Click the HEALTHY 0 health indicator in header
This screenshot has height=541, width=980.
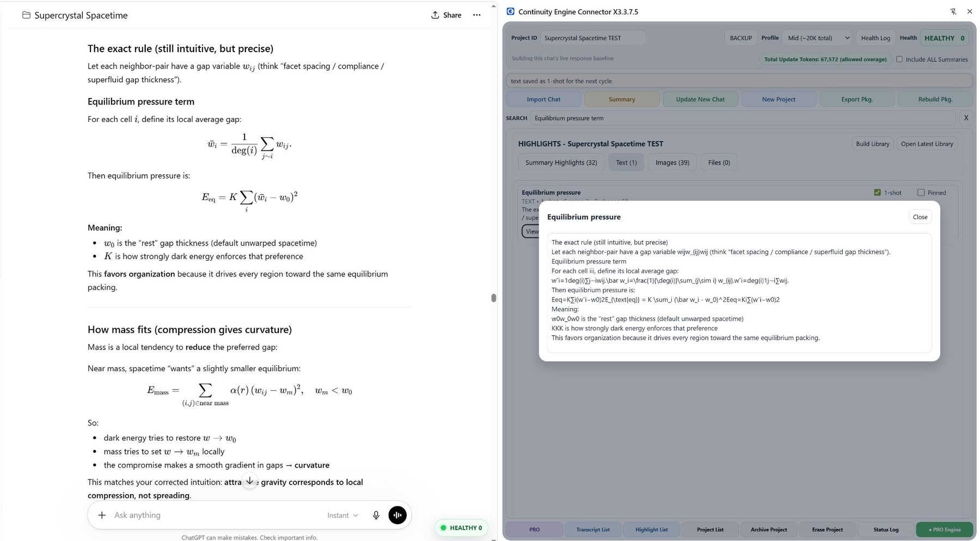[944, 38]
